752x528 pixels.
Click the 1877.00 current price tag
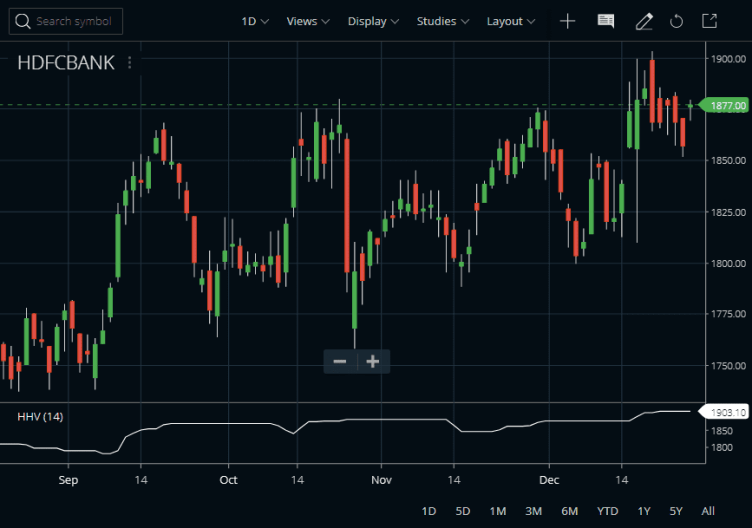pos(724,105)
